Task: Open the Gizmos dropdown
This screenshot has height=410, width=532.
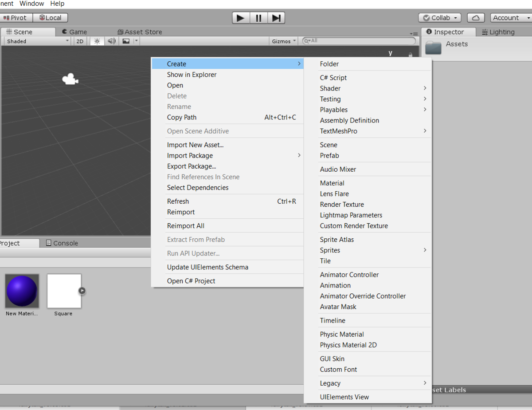Action: tap(283, 41)
